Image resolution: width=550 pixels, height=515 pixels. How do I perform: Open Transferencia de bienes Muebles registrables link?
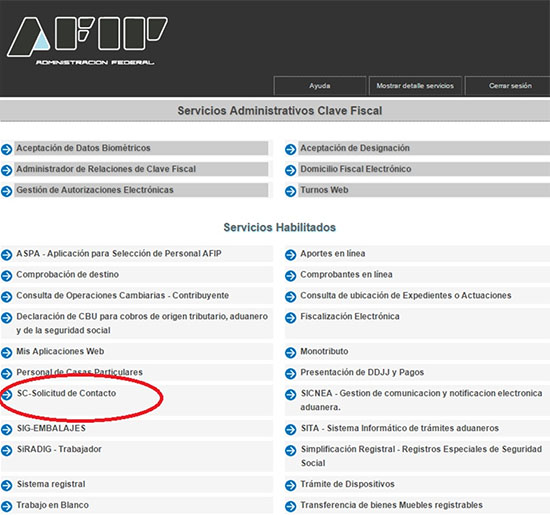[391, 505]
